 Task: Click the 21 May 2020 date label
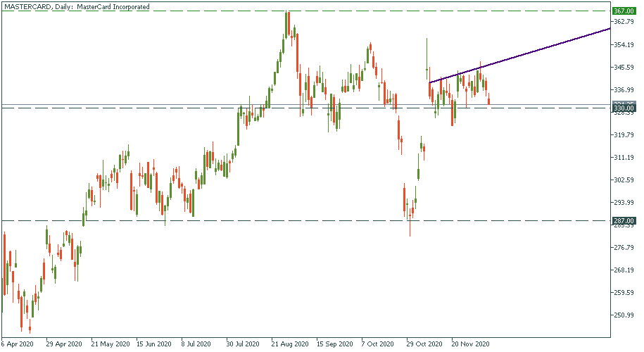109,345
